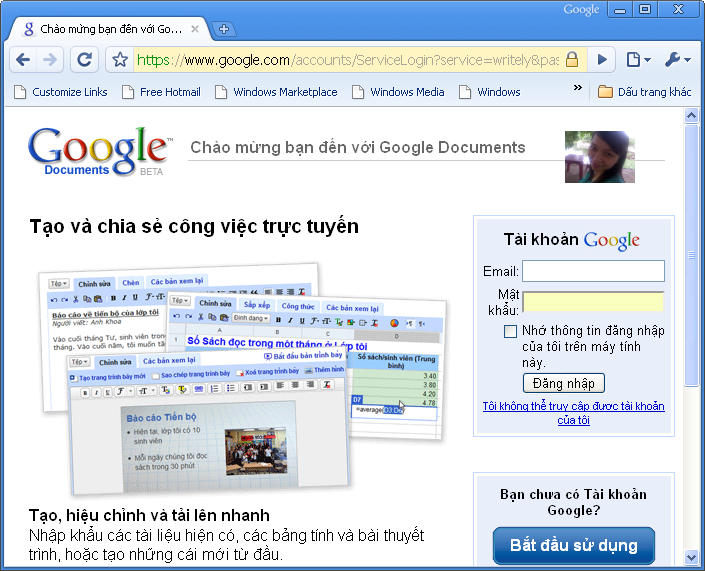Click the vertical scrollbar up arrow
Image resolution: width=705 pixels, height=571 pixels.
tap(691, 116)
